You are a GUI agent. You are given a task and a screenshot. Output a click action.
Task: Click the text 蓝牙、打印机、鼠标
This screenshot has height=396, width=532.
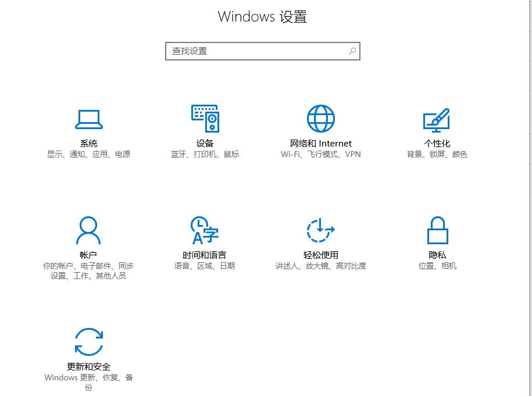tap(205, 155)
